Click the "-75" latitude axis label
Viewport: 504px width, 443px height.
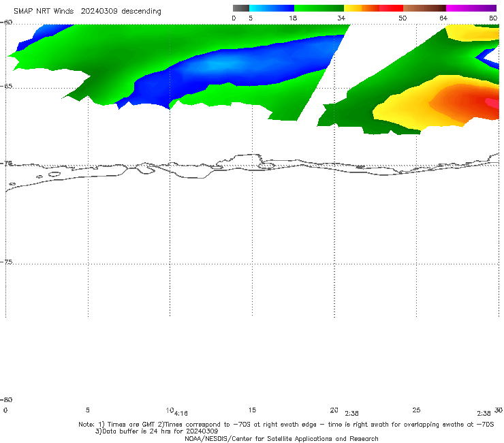[6, 262]
